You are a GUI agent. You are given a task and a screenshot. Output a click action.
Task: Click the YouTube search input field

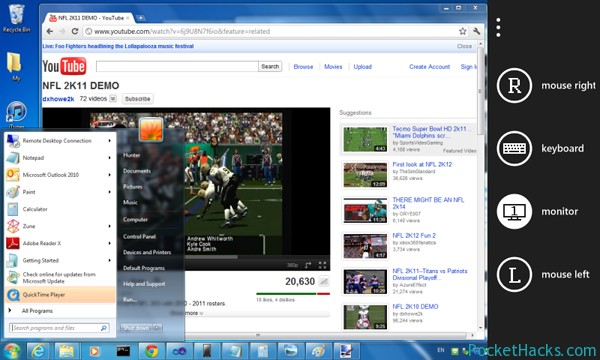point(177,67)
